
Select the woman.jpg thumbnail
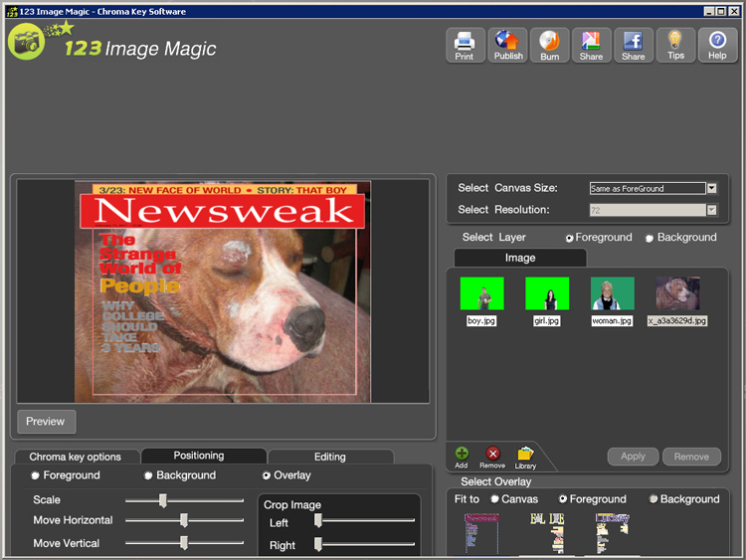612,294
